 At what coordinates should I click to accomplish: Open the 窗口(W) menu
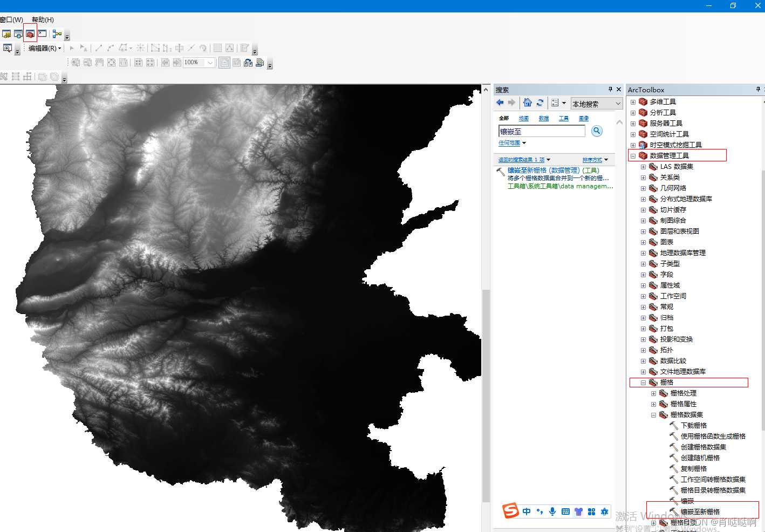click(11, 19)
